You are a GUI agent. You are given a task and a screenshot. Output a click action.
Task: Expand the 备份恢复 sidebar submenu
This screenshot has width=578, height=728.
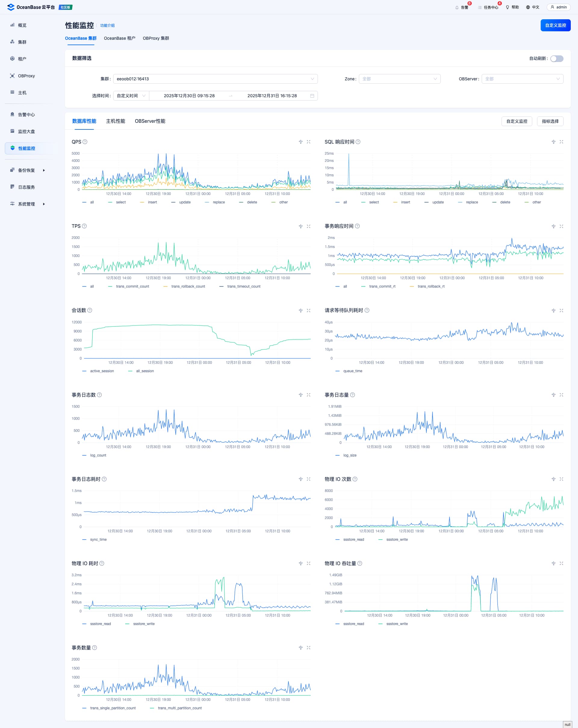coord(28,170)
